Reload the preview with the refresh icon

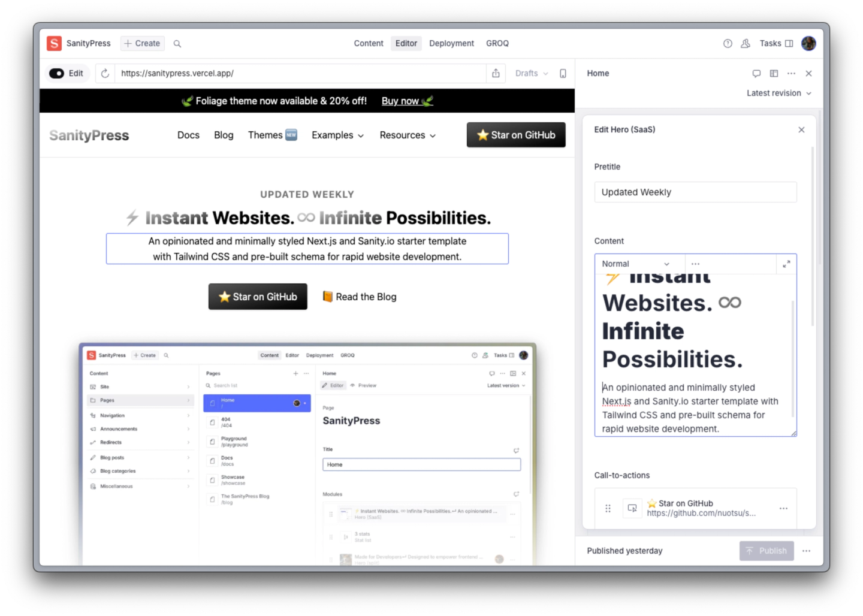point(105,73)
